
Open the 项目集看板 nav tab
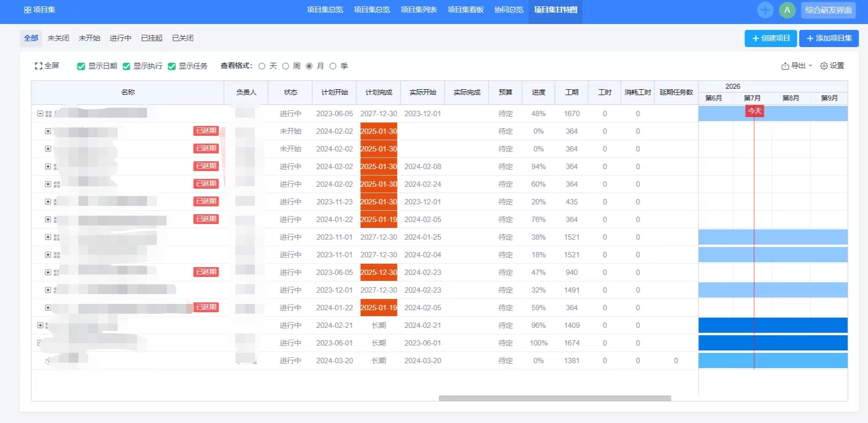pyautogui.click(x=466, y=10)
